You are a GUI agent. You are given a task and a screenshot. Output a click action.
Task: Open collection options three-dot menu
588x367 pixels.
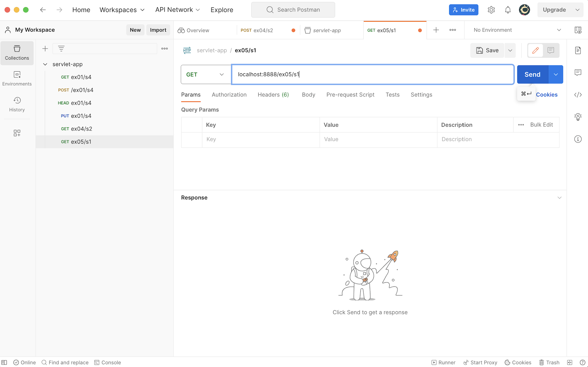click(x=165, y=49)
